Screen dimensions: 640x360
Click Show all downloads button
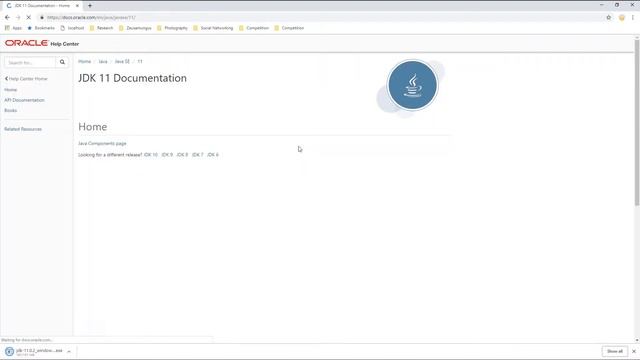click(x=615, y=351)
